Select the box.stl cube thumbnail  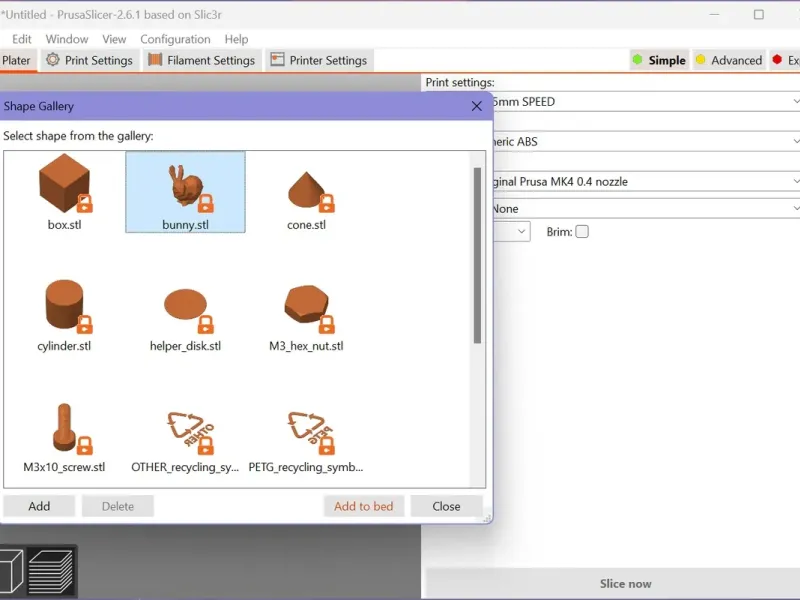(64, 184)
